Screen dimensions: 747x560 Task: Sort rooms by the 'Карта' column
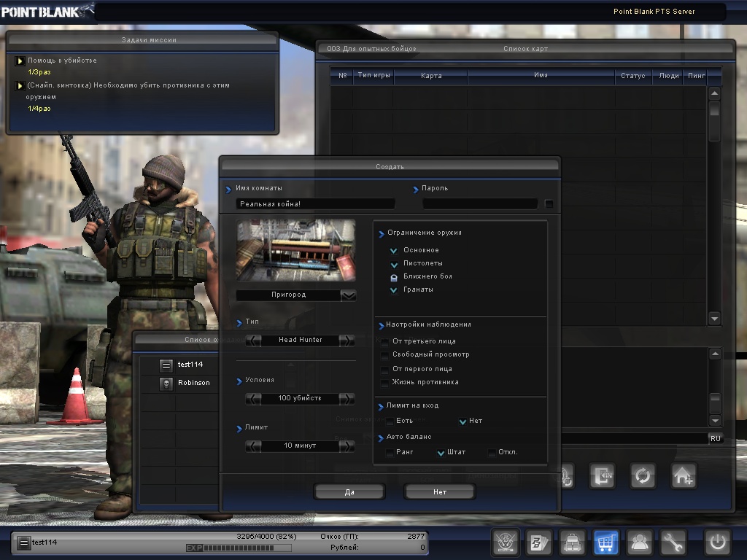(x=430, y=76)
